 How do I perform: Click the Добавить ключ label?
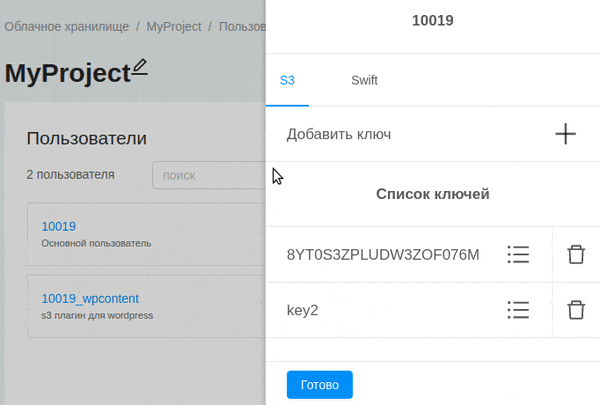pos(339,134)
